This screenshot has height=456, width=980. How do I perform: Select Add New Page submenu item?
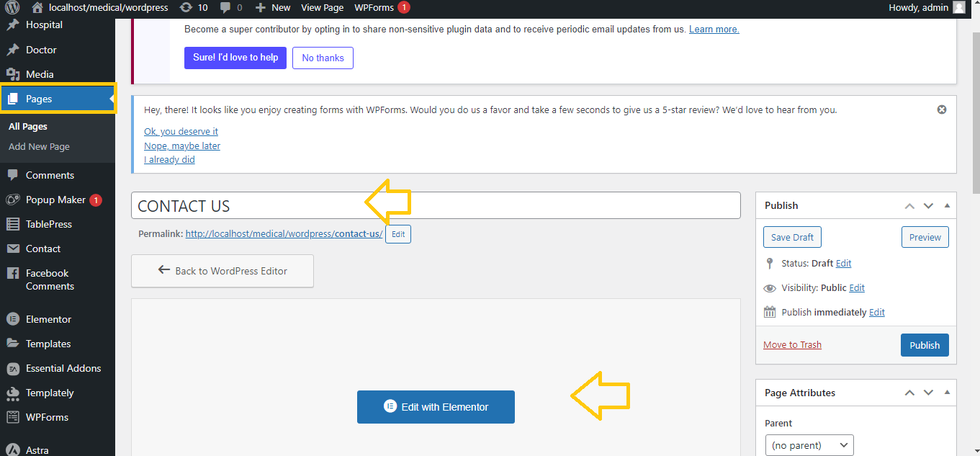(39, 146)
